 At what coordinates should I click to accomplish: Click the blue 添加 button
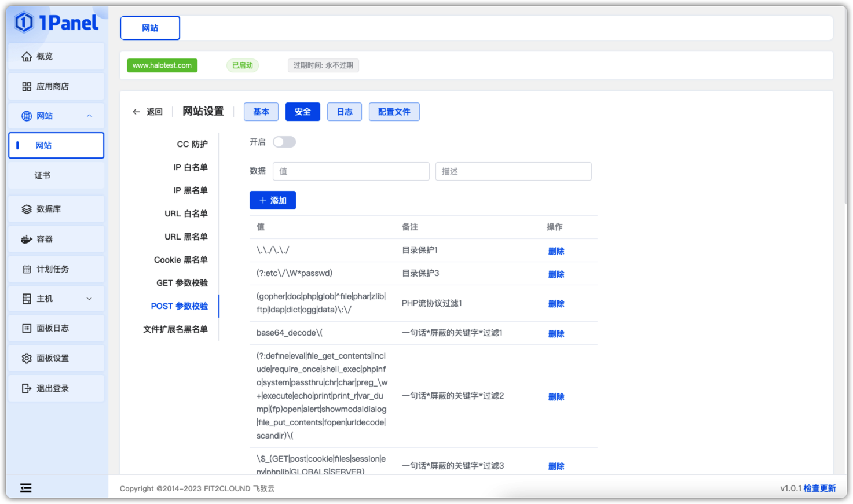coord(273,200)
